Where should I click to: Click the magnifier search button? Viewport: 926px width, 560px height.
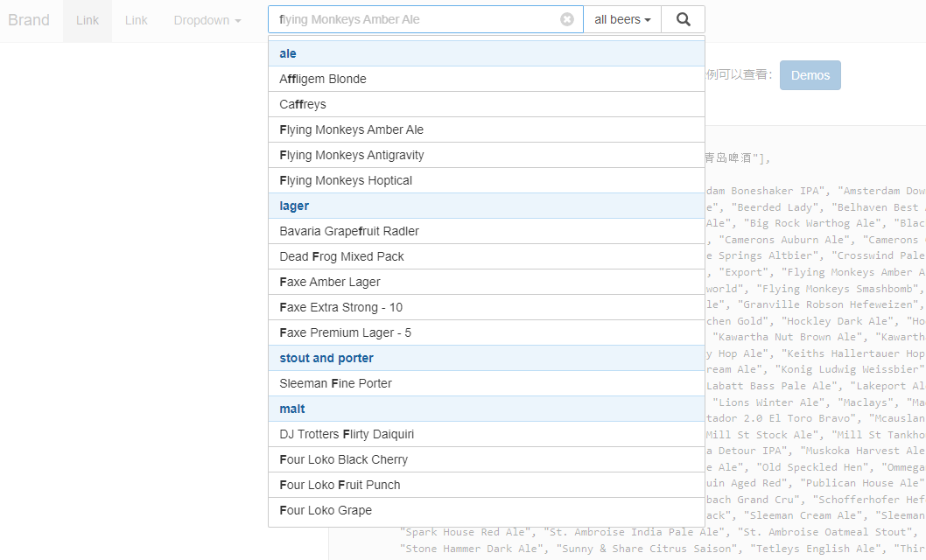(684, 19)
